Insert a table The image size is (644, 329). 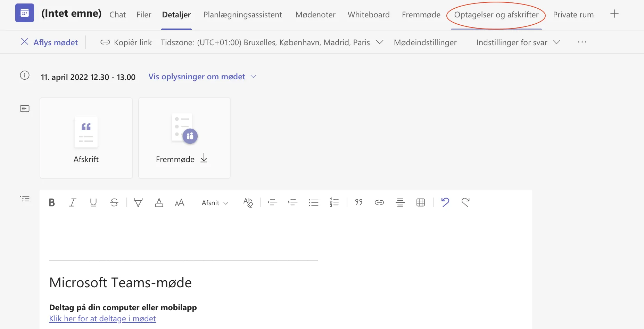click(x=421, y=202)
